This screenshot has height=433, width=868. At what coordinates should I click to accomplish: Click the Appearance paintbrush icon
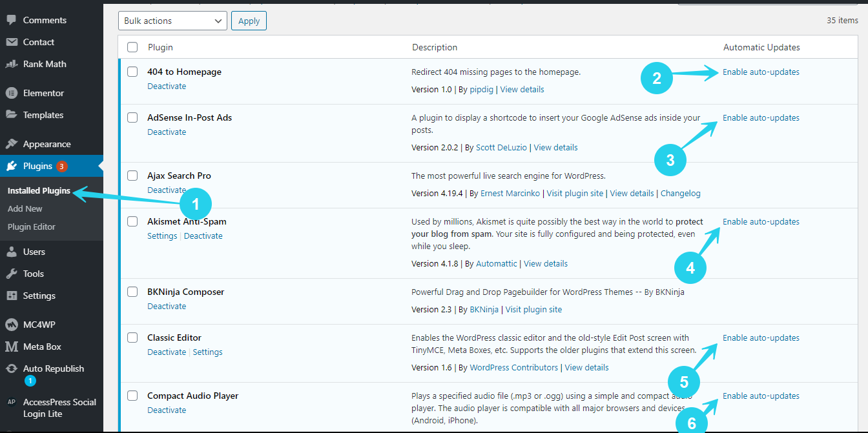tap(11, 144)
